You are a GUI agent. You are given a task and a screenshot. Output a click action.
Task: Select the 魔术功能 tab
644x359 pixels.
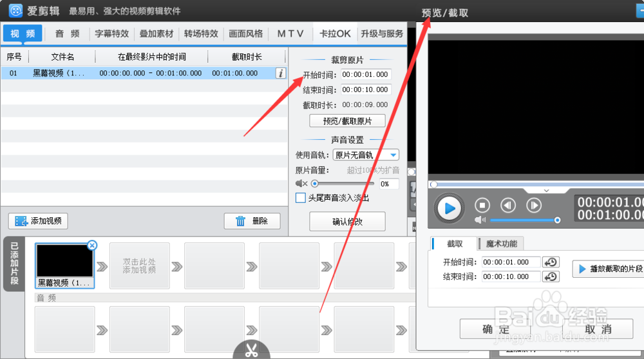(x=502, y=244)
